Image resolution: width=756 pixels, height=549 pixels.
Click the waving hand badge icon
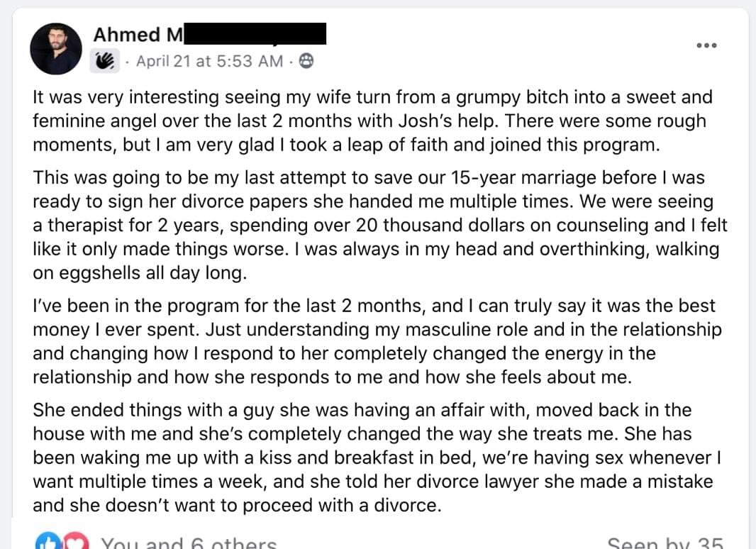(104, 62)
